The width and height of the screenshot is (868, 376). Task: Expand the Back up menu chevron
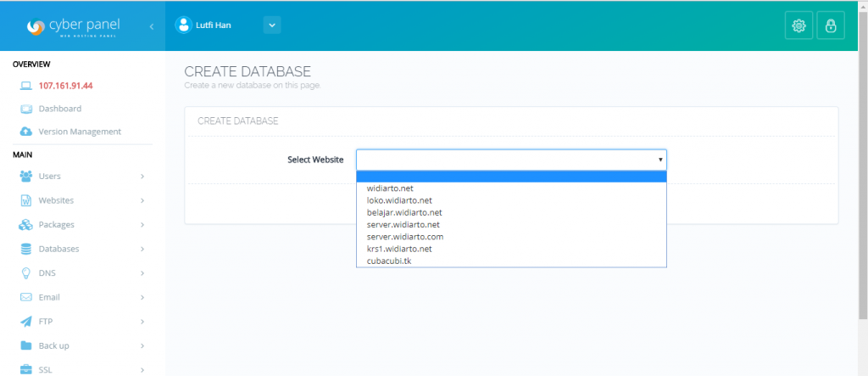[x=142, y=346]
